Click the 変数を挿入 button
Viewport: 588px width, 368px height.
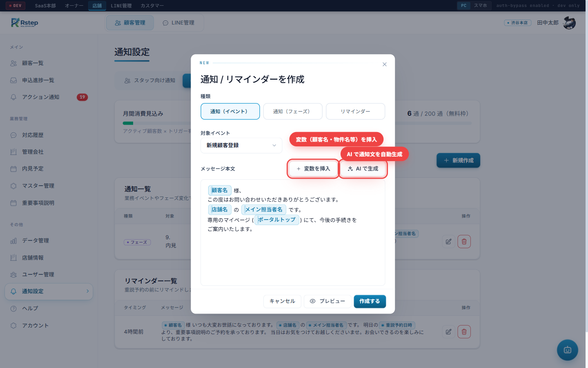tap(313, 168)
